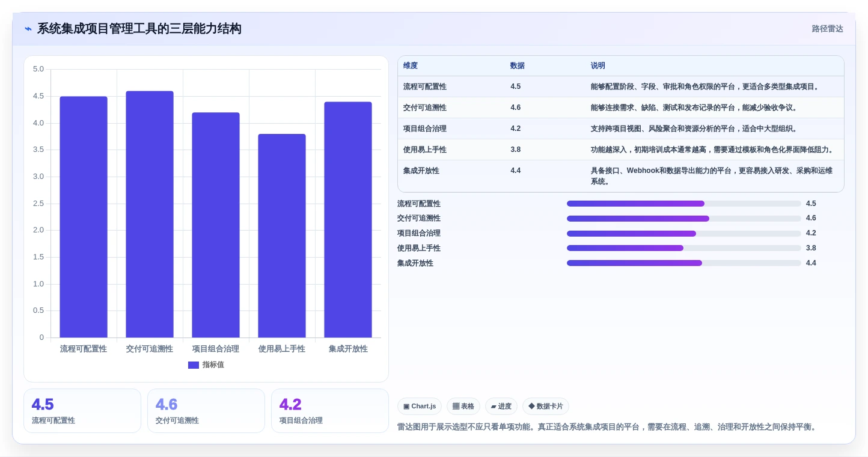Click the 指标值 legend label text
The image size is (868, 457).
pos(213,365)
